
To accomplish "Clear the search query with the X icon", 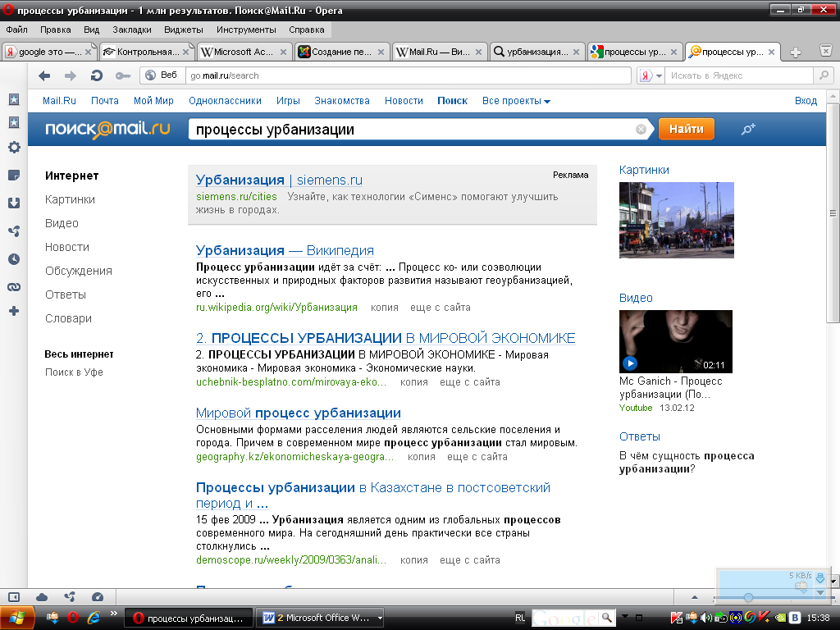I will [x=641, y=129].
